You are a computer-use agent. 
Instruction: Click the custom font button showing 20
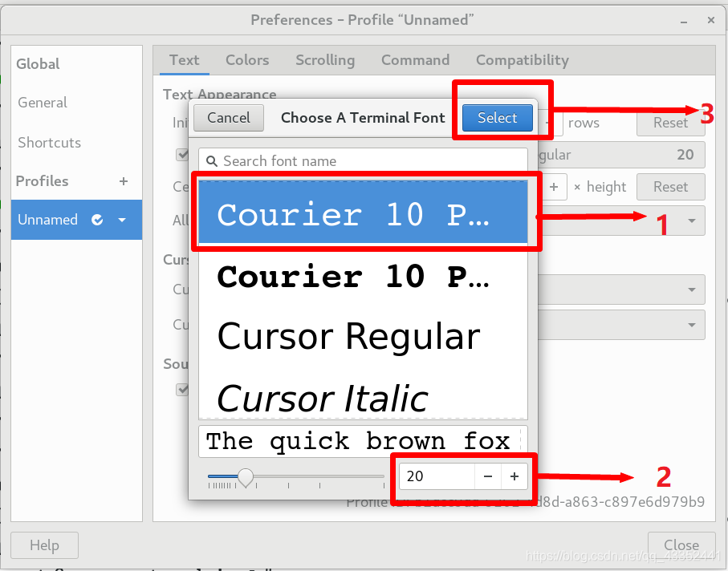tap(621, 155)
